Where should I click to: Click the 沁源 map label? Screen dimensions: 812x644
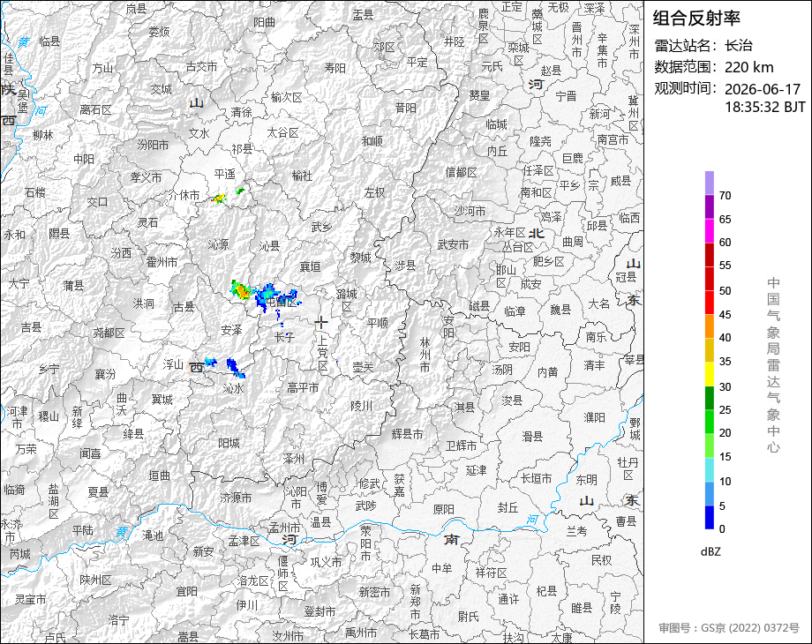pos(218,244)
